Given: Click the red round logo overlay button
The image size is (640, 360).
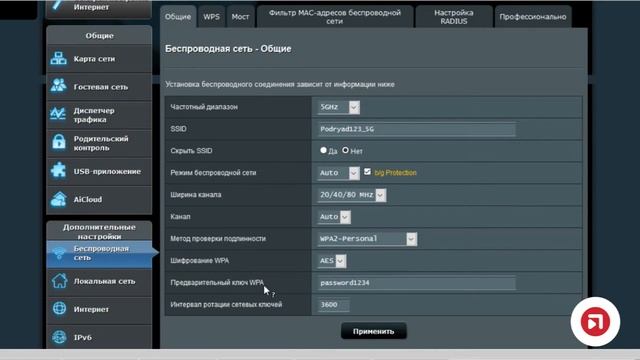Looking at the screenshot, I should pos(595,322).
